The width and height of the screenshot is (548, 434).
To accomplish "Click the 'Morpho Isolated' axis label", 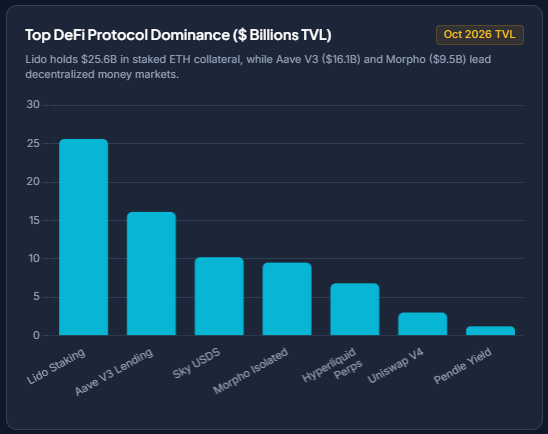I will coord(250,370).
